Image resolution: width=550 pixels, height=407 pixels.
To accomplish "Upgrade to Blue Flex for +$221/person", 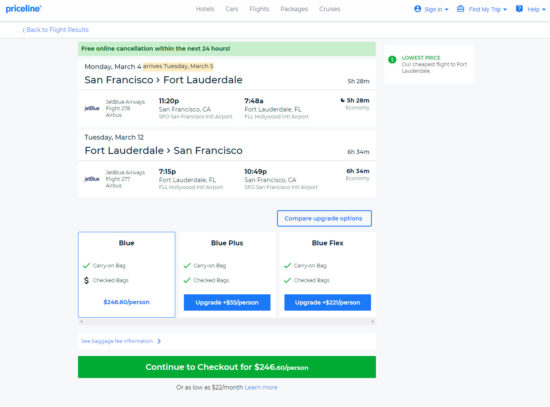I will pos(327,302).
